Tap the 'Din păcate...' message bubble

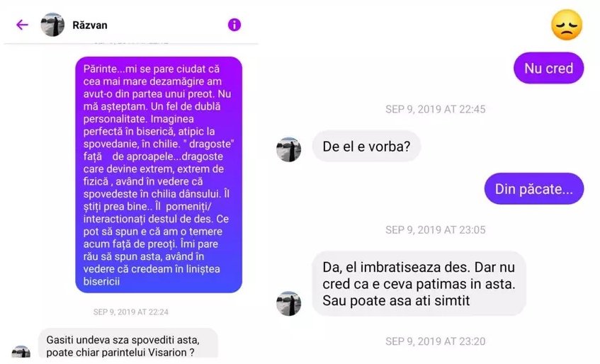[534, 188]
